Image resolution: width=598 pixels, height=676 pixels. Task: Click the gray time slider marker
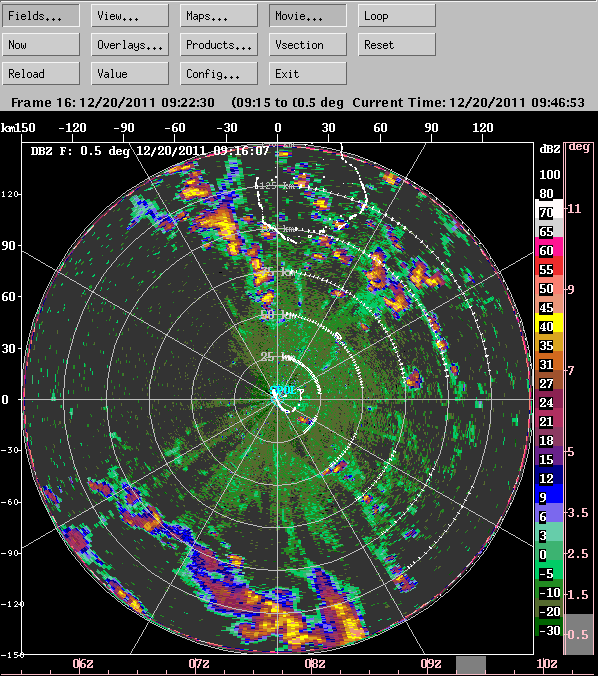(x=471, y=665)
